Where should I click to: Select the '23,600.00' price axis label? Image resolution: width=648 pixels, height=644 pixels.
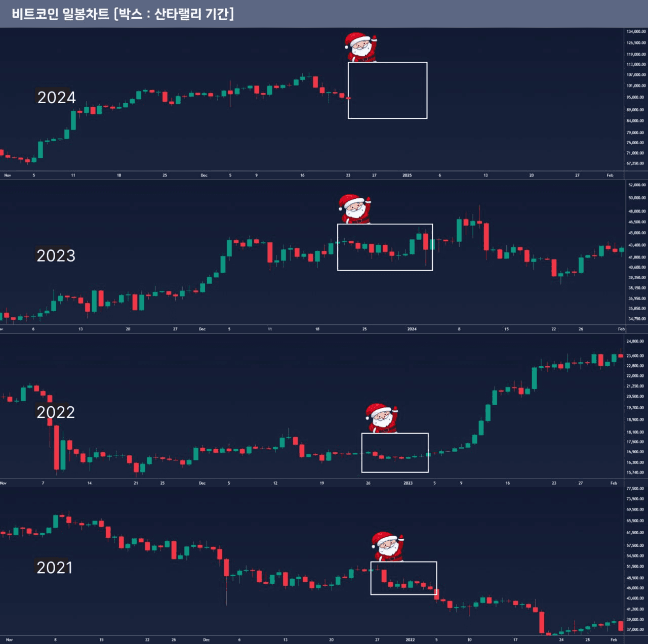pos(635,356)
